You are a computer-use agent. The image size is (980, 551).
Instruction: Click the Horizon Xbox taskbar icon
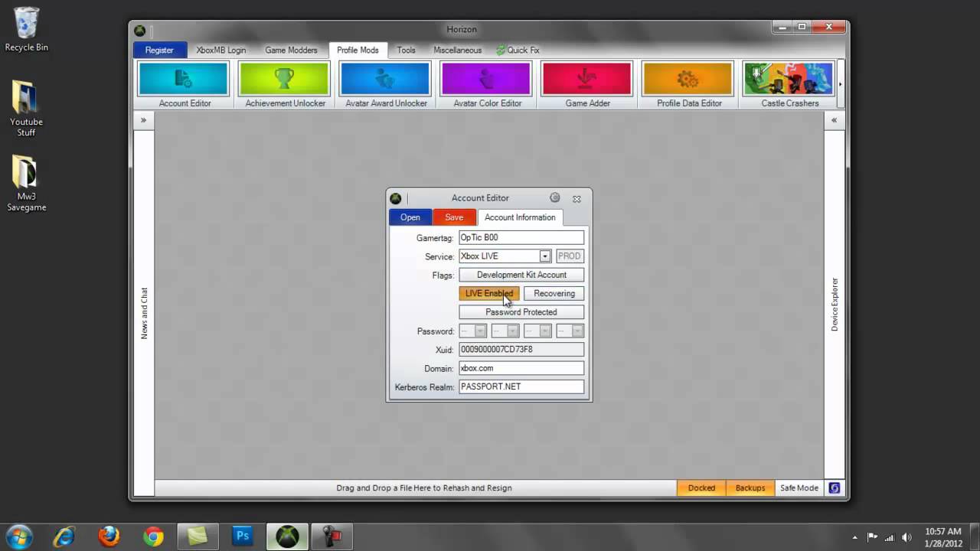coord(287,536)
